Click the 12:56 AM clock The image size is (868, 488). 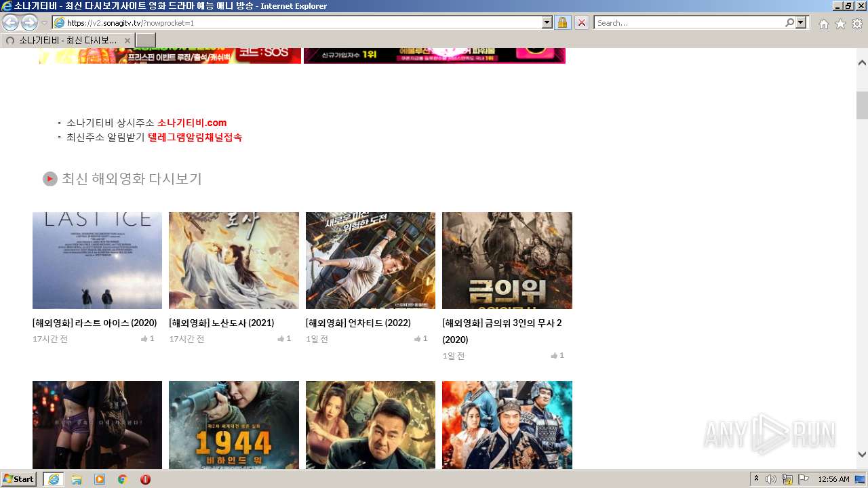click(833, 479)
